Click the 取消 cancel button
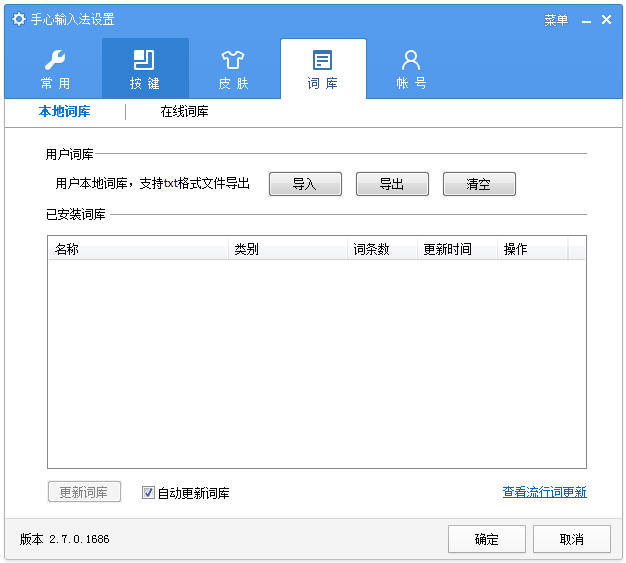This screenshot has width=626, height=563. 572,539
